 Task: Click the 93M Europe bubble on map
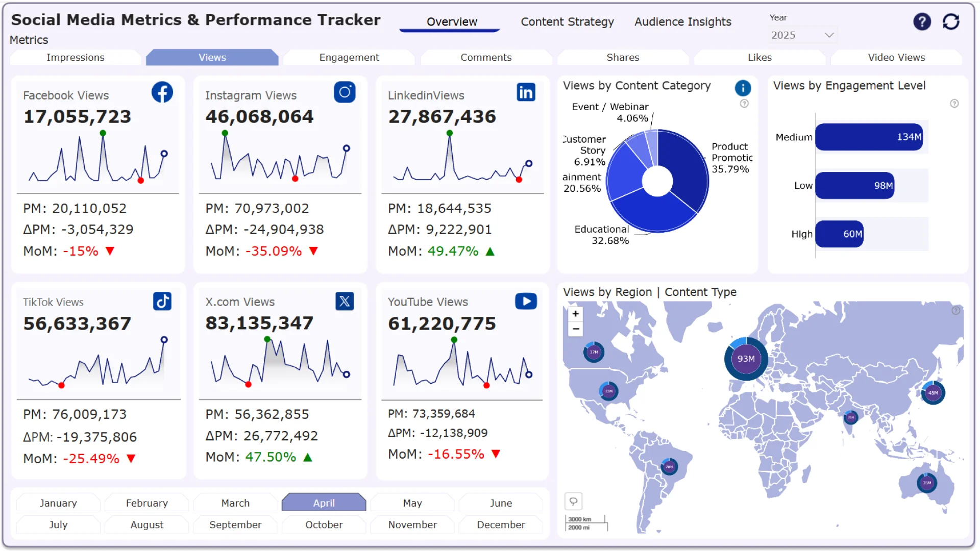point(746,359)
